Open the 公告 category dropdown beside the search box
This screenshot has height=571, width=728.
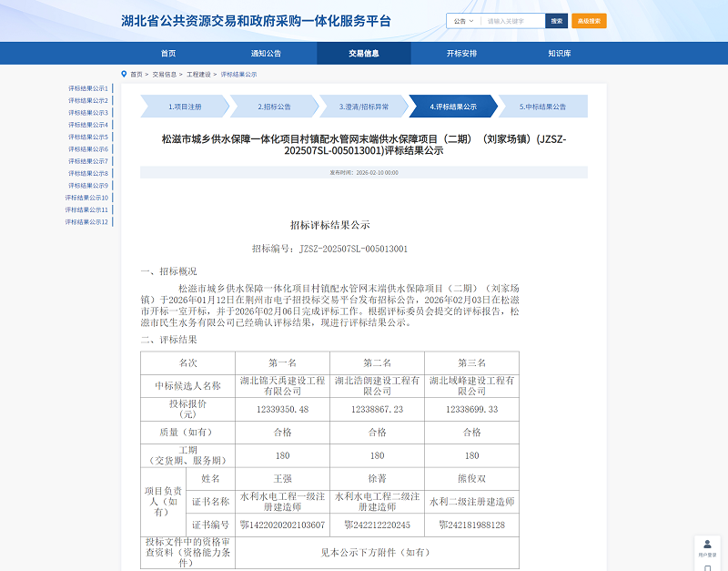[x=460, y=19]
